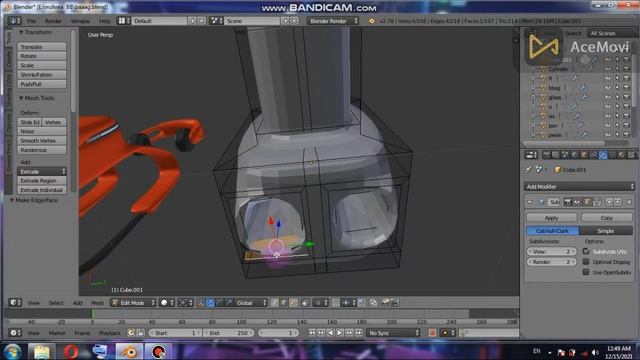Switch to vertex select mode

[x=275, y=302]
